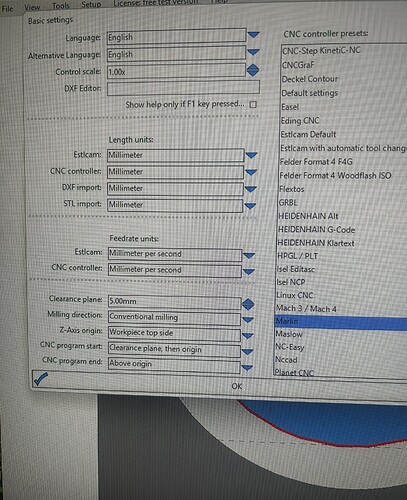Open the Setup menu
This screenshot has width=407, height=500.
point(91,4)
